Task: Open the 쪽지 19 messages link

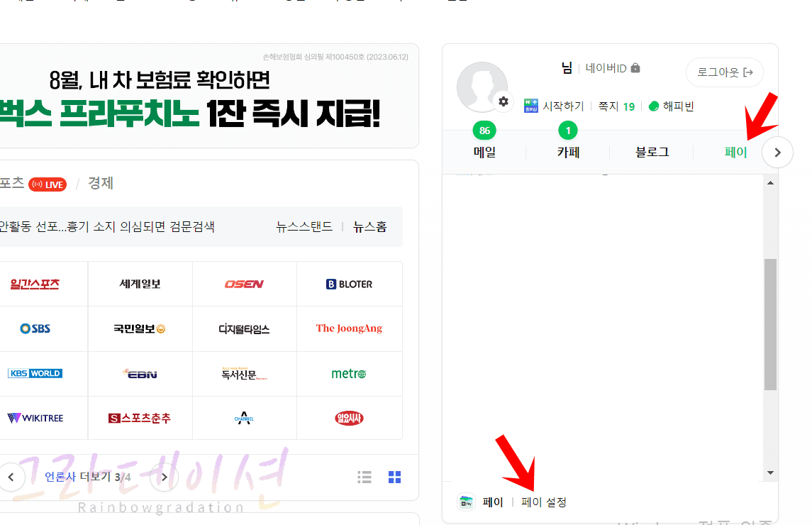Action: point(616,106)
